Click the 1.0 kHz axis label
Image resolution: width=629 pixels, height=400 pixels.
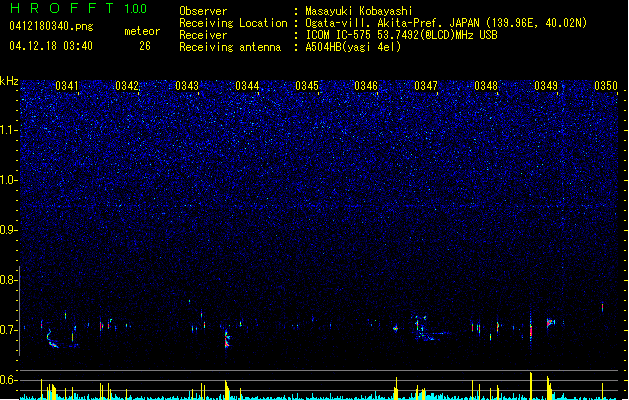pos(8,180)
